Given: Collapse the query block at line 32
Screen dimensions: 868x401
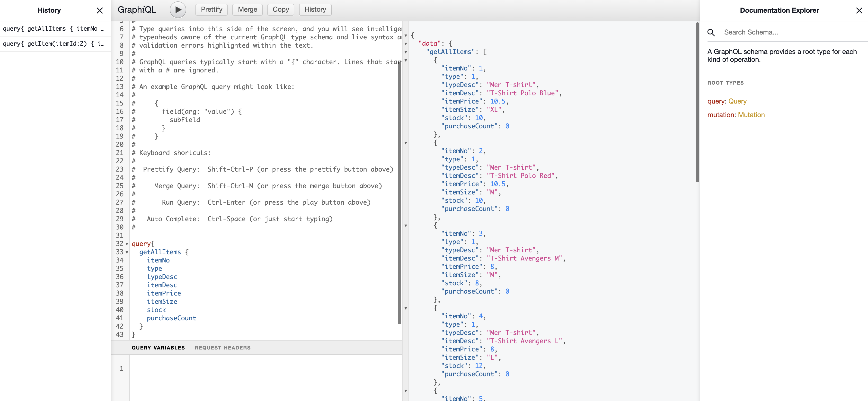Looking at the screenshot, I should click(127, 244).
